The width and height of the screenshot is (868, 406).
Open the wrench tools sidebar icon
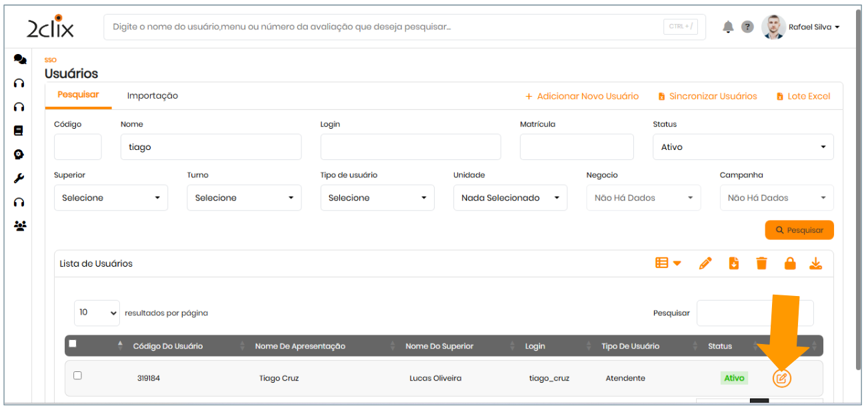tap(19, 178)
